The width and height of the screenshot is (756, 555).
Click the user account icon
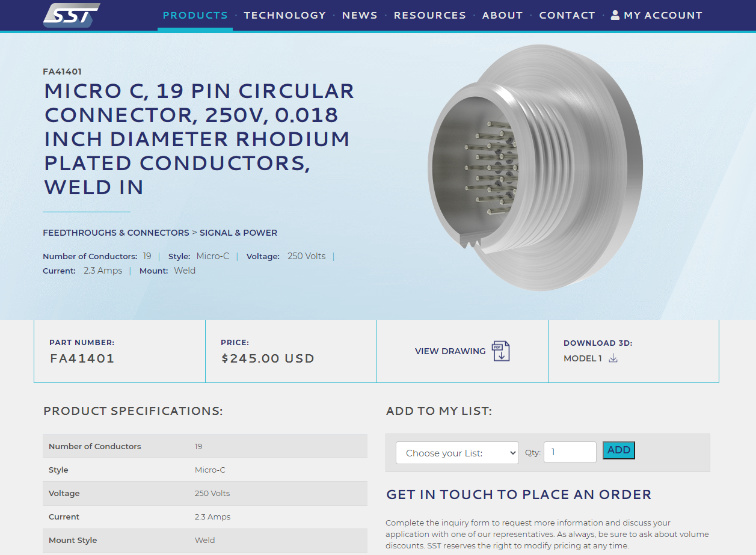click(x=615, y=15)
